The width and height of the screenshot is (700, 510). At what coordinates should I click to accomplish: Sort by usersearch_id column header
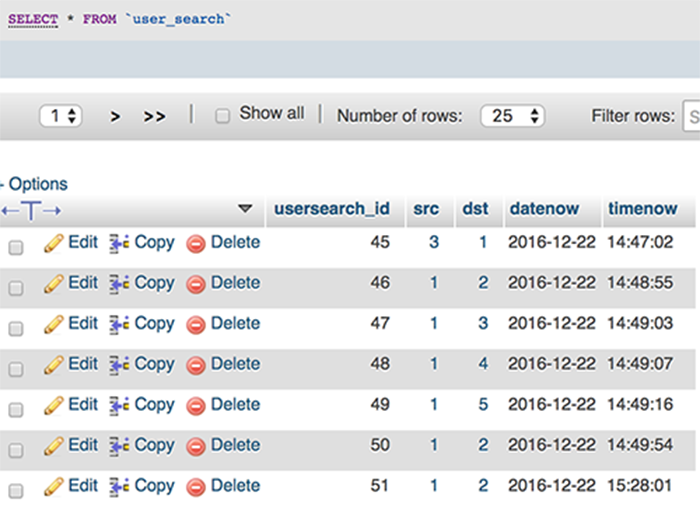(332, 209)
